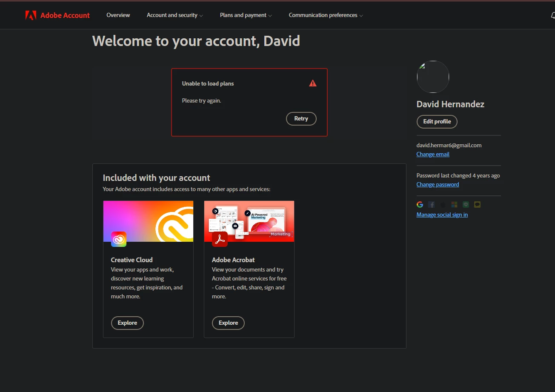555x392 pixels.
Task: Click the Adobe logo icon in header
Action: [x=31, y=15]
